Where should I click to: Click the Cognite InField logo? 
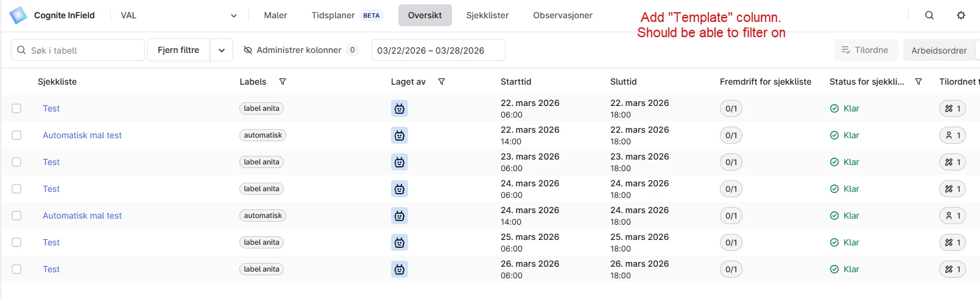point(18,15)
